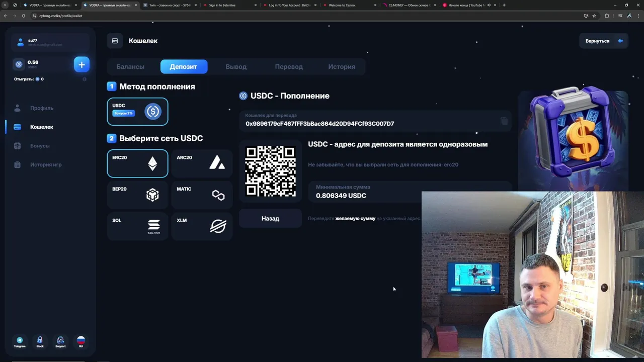Image resolution: width=644 pixels, height=362 pixels.
Task: Copy the wallet address with copy icon
Action: coord(504,121)
